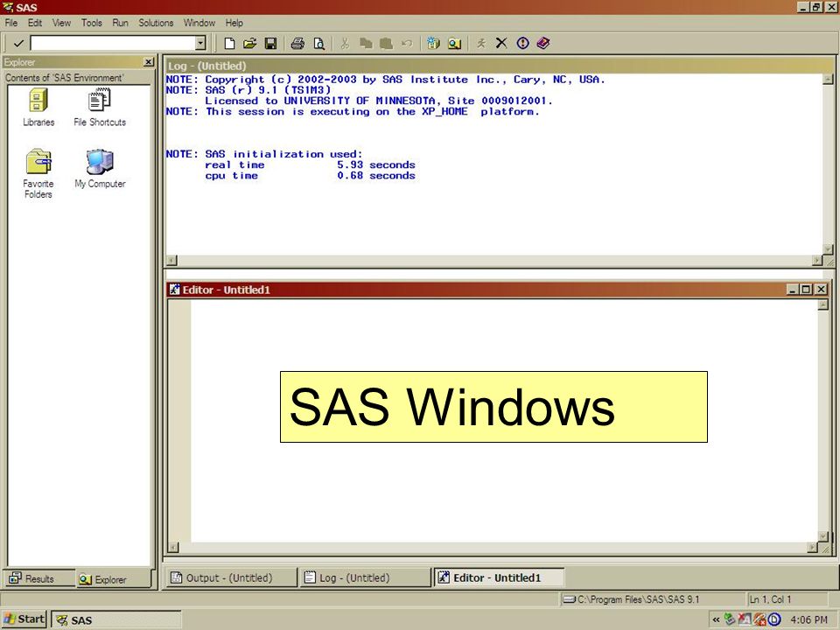Click the Undo arrow icon
Viewport: 840px width, 630px height.
407,44
